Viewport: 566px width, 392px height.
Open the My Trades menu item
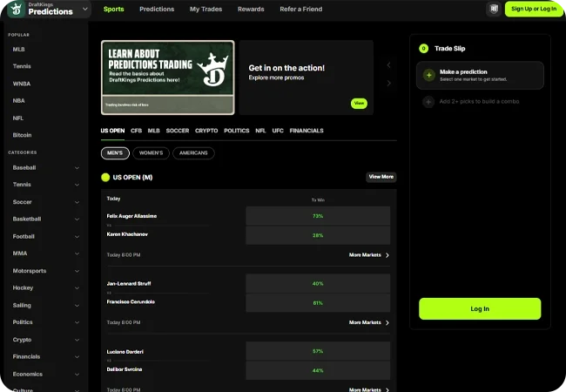coord(206,9)
